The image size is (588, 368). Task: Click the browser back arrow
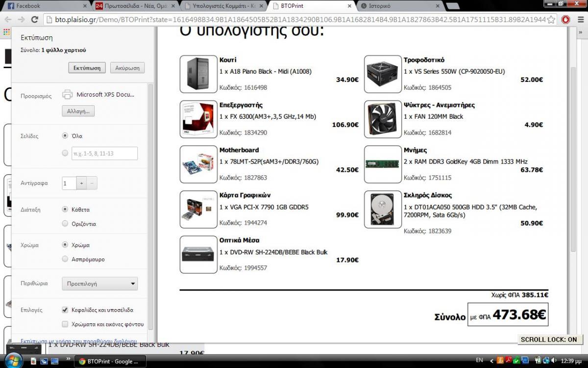(7, 20)
